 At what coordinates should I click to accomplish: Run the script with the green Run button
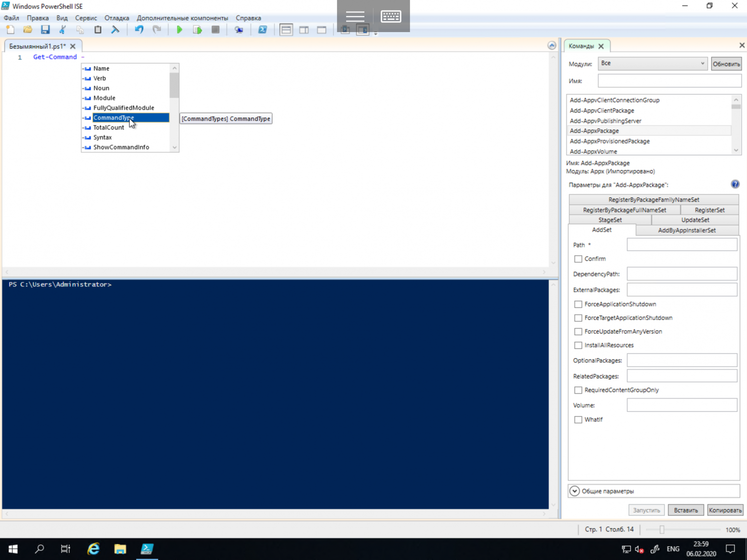click(179, 29)
